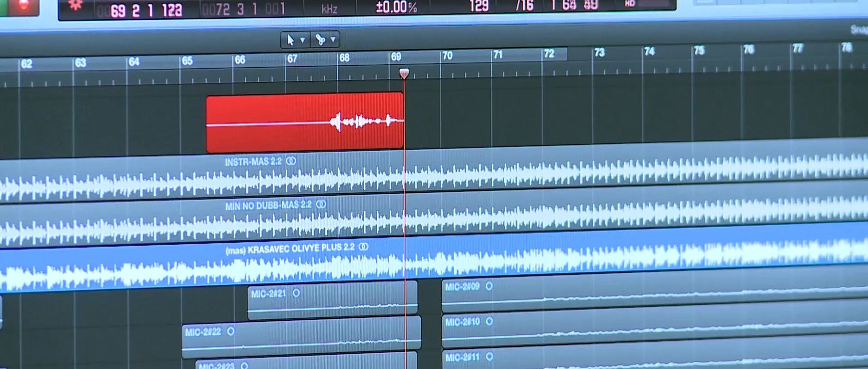Click bar 67 on the ruler
Image resolution: width=868 pixels, height=369 pixels.
(x=292, y=59)
